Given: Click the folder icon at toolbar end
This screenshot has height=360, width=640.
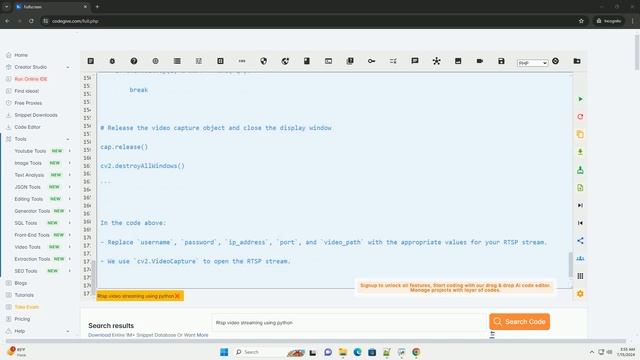Looking at the screenshot, I should 577,61.
